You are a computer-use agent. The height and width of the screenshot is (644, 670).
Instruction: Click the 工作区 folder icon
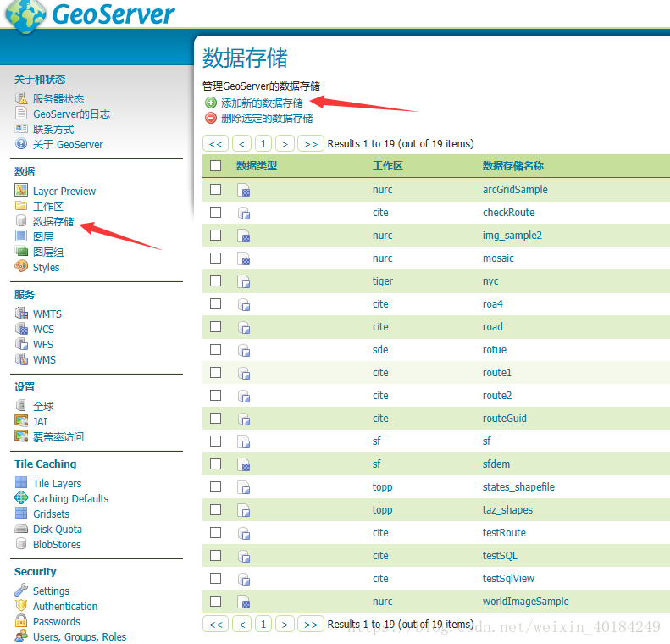(x=21, y=206)
